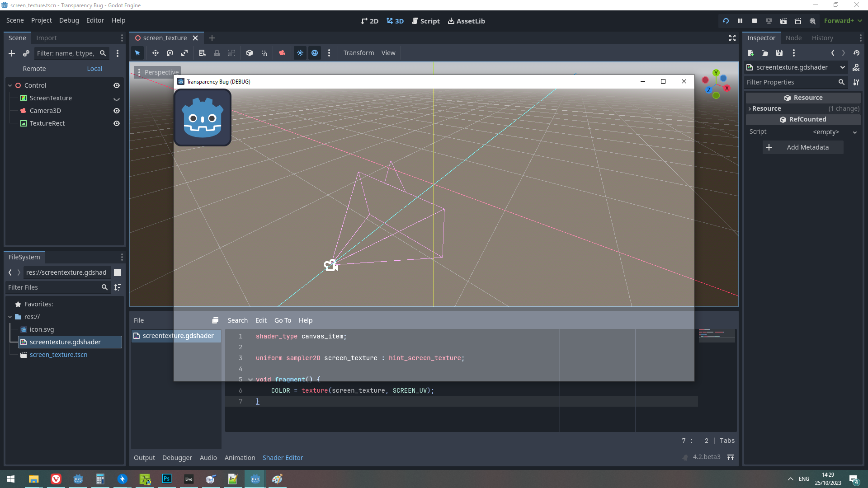Select the Move tool in the 3D toolbar

(155, 53)
